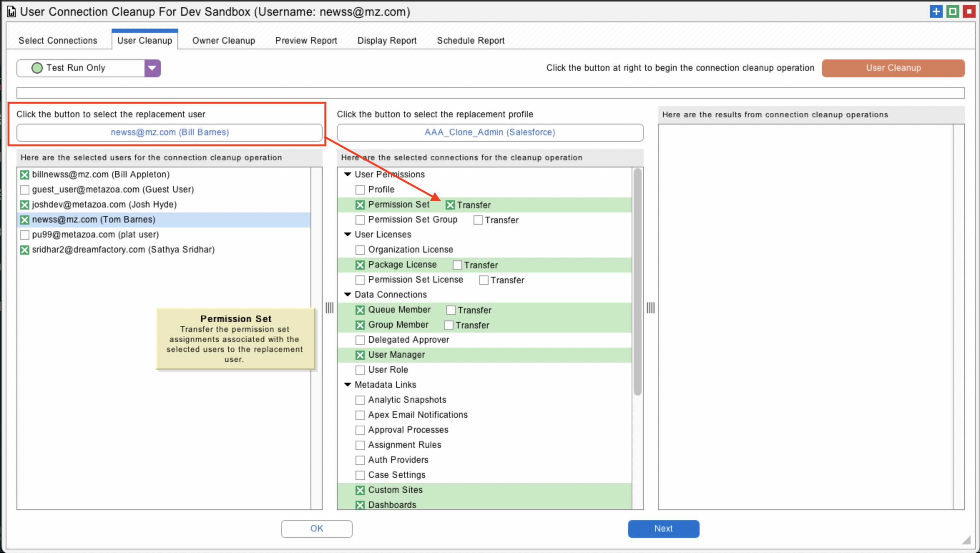Image resolution: width=980 pixels, height=553 pixels.
Task: Click the green square window icon
Action: [x=952, y=11]
